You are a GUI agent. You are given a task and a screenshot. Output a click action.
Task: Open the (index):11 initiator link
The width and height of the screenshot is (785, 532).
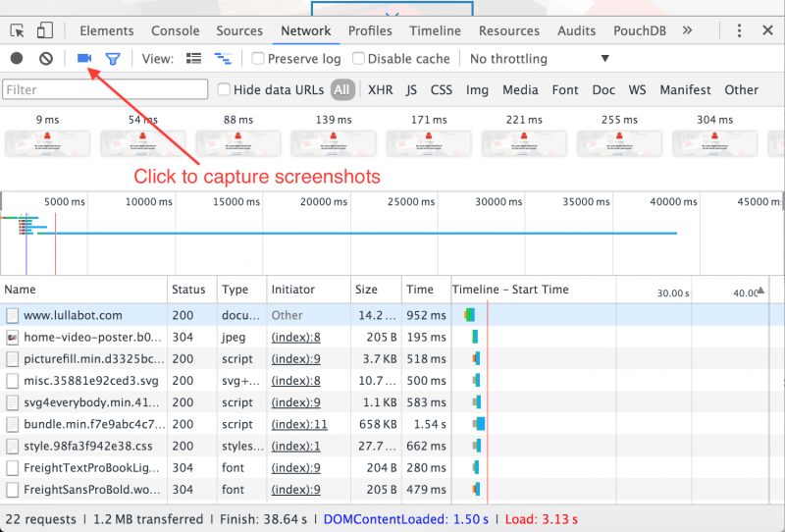tap(299, 424)
